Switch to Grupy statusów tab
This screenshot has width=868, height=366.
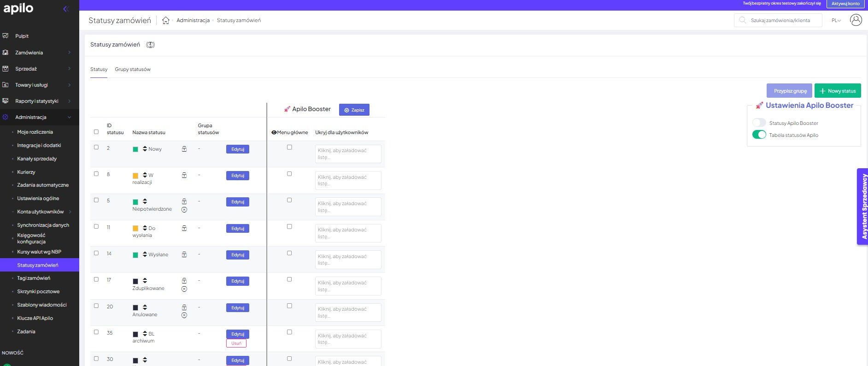133,69
